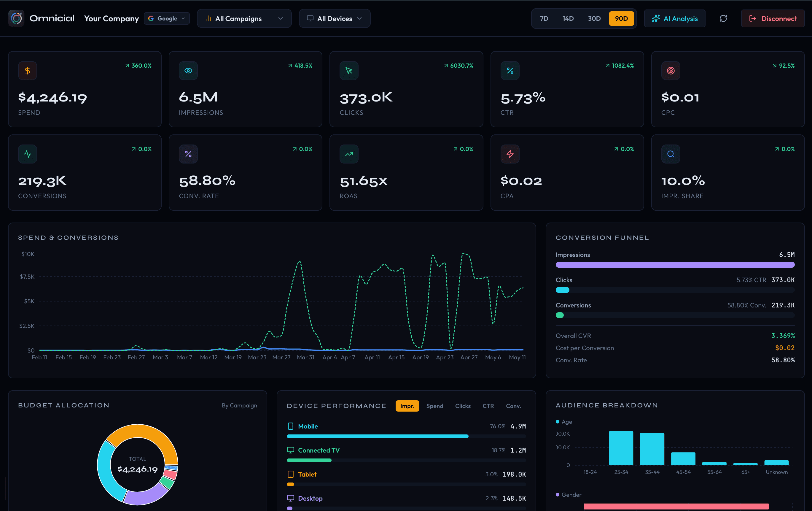Viewport: 812px width, 511px height.
Task: Select the 14D date range
Action: 568,19
